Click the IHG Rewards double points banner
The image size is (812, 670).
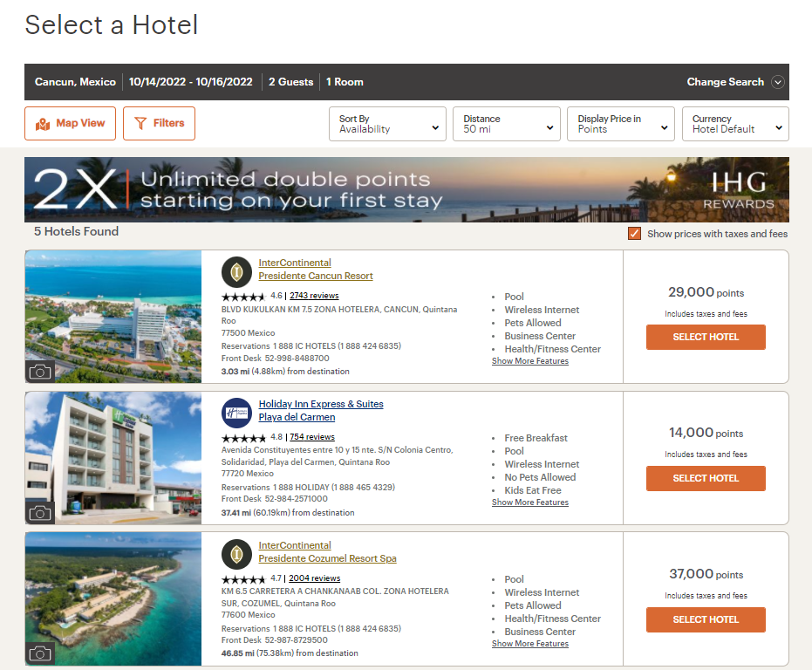point(406,189)
